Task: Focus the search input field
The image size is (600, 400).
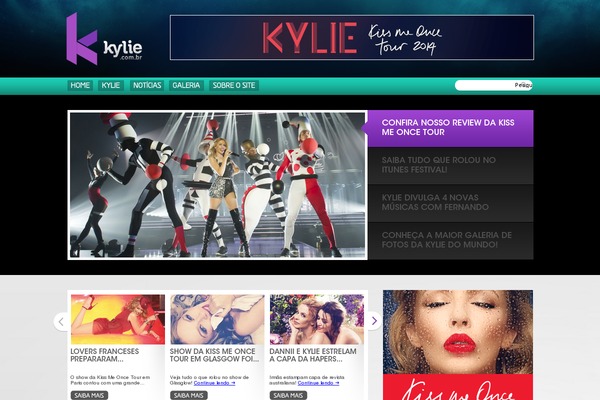Action: point(493,85)
